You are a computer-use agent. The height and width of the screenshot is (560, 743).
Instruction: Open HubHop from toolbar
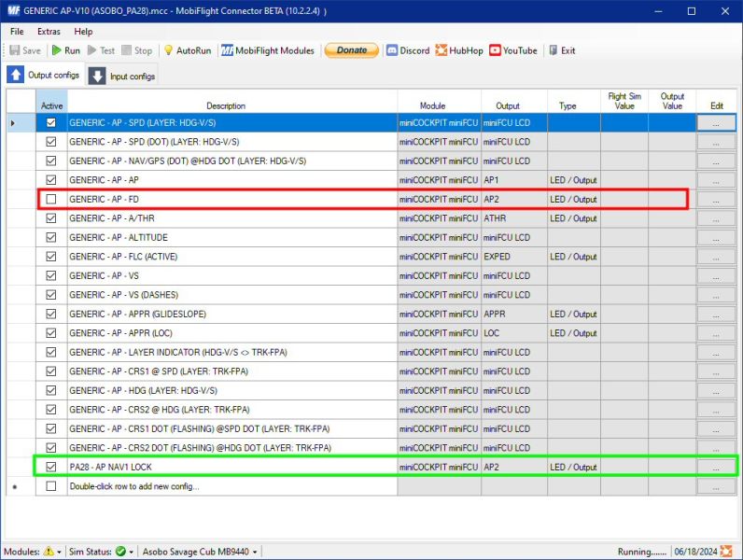point(459,50)
